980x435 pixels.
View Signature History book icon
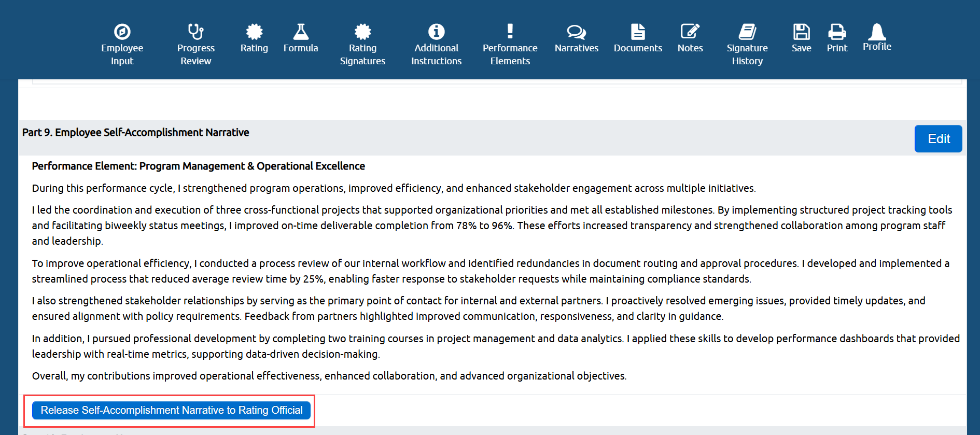747,32
